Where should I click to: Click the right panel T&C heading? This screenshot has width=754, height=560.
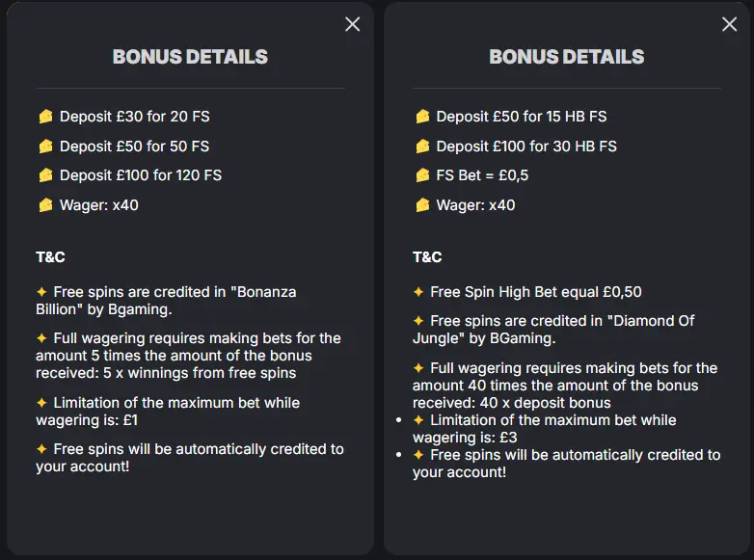pos(427,257)
